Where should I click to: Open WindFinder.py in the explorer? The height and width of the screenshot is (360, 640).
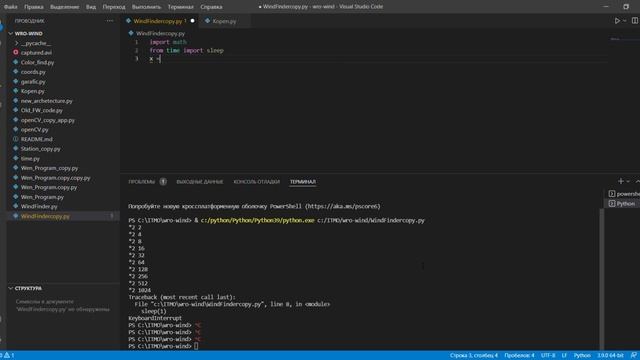pyautogui.click(x=39, y=207)
